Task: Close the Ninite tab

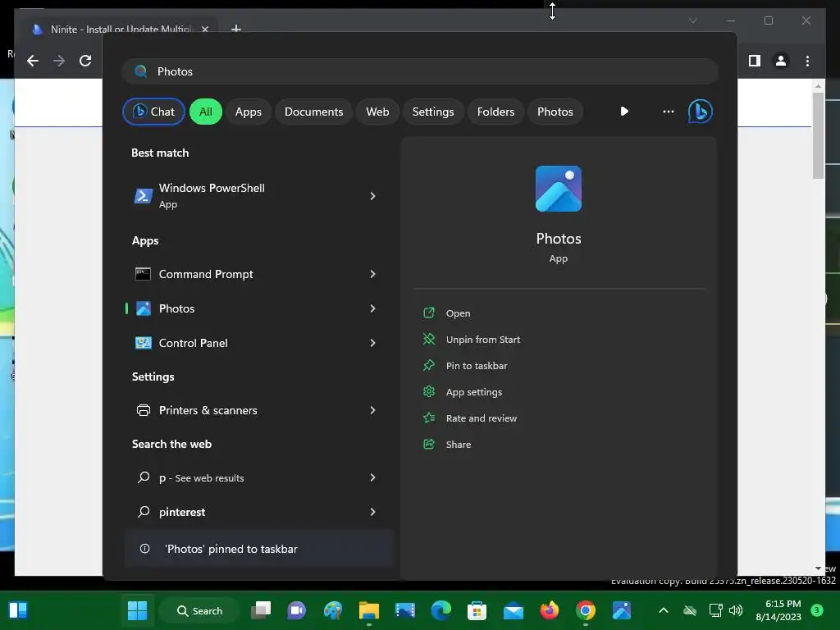Action: tap(204, 30)
